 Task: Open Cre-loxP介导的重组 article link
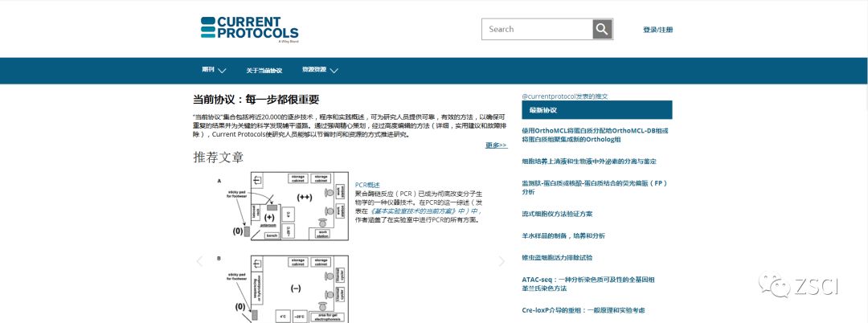click(583, 310)
